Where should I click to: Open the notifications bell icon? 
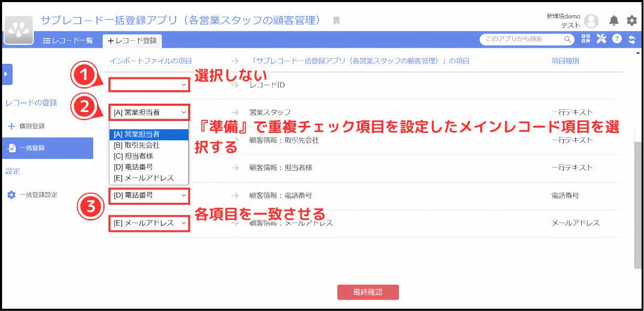614,21
